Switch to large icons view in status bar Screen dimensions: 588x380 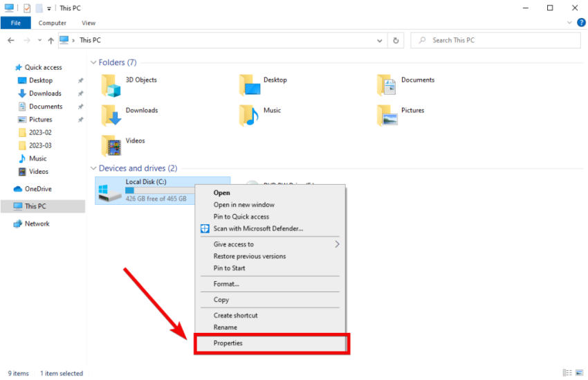pyautogui.click(x=580, y=373)
